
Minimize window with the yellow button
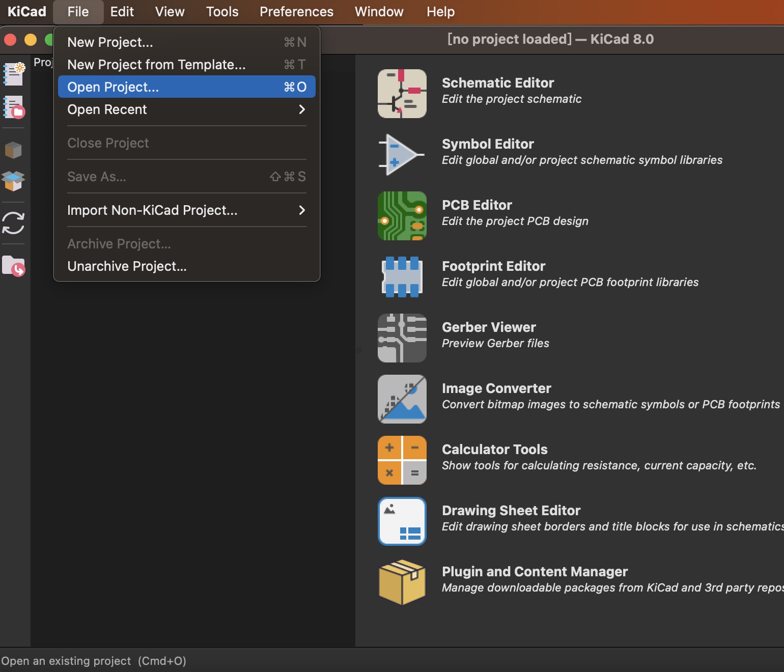[31, 40]
